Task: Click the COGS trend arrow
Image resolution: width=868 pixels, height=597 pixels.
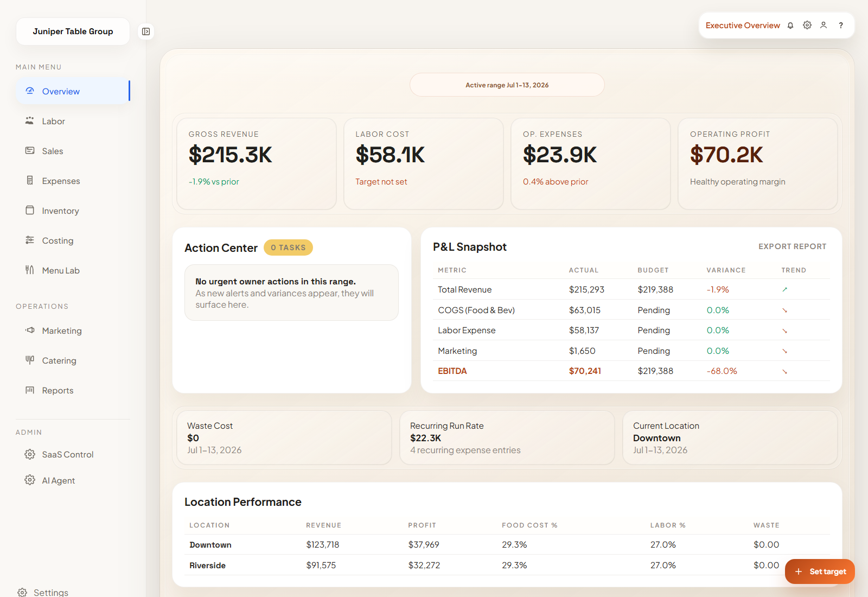Action: pos(784,310)
